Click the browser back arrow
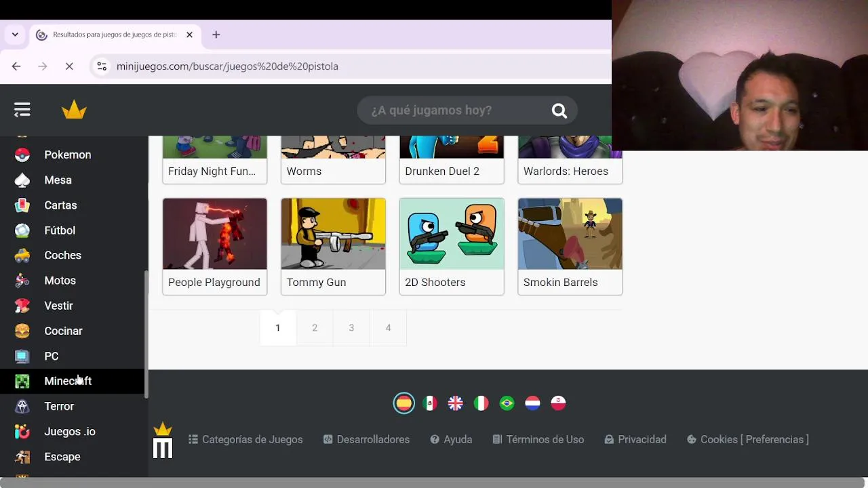The height and width of the screenshot is (488, 868). click(16, 66)
